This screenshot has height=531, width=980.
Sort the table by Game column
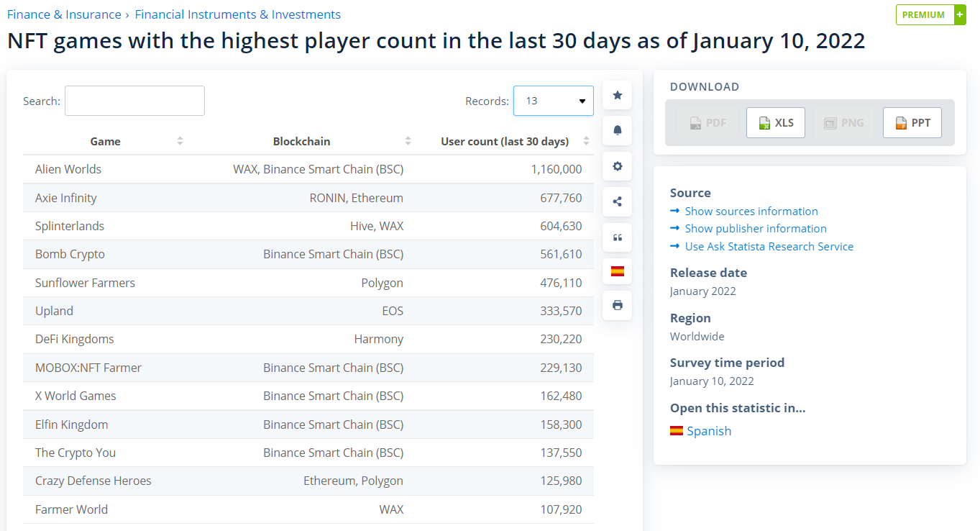tap(180, 141)
